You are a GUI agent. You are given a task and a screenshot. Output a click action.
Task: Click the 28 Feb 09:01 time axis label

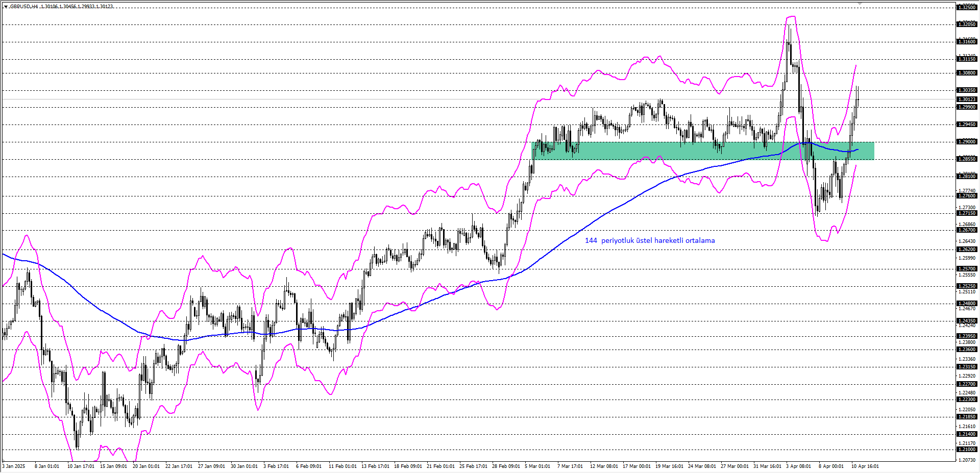(506, 466)
